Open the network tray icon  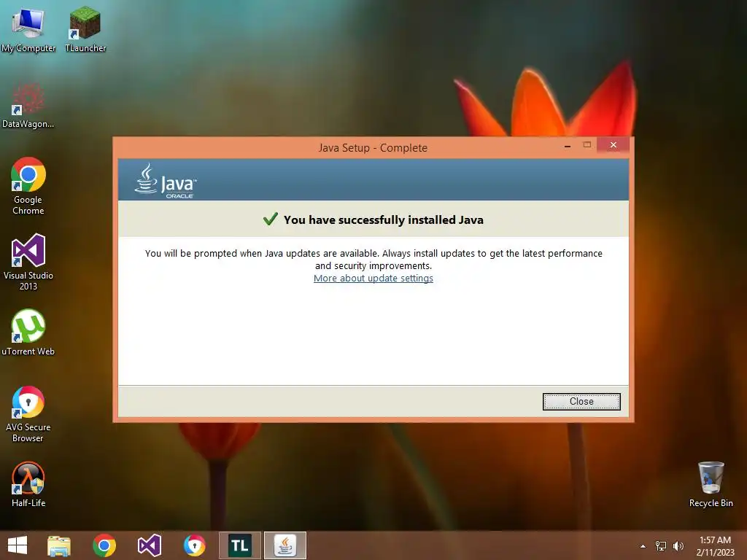tap(661, 546)
